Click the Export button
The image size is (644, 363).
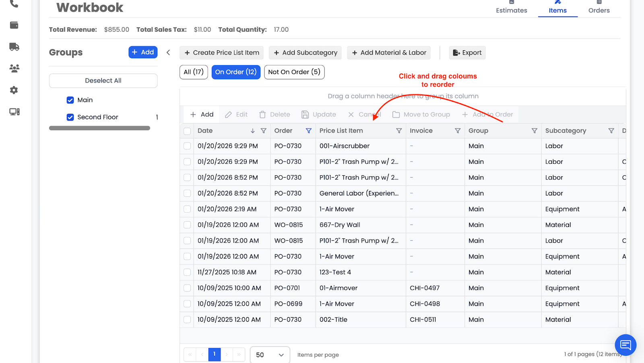[467, 53]
